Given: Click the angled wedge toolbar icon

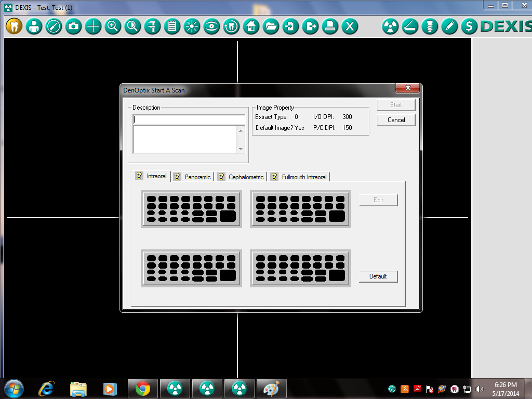Looking at the screenshot, I should tap(410, 26).
